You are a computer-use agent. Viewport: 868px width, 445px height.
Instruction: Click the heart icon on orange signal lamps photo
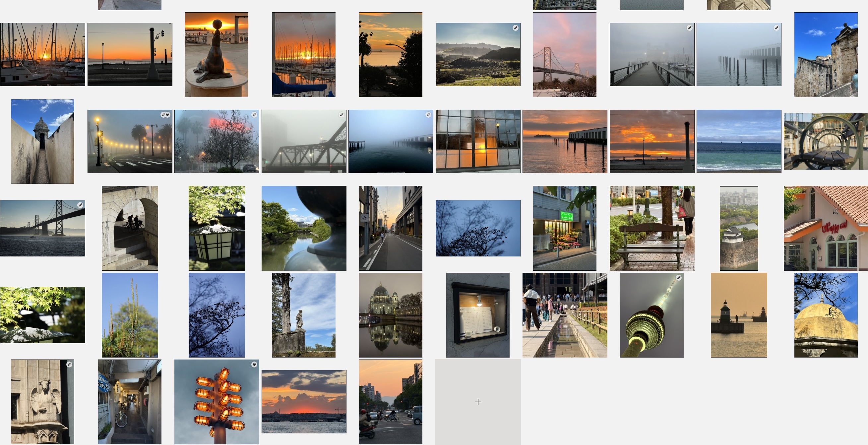[254, 364]
